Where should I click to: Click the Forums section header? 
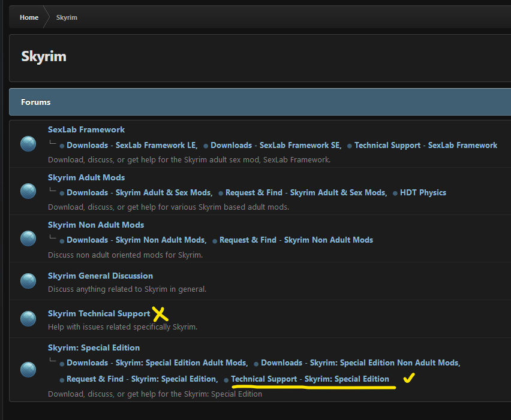(260, 102)
